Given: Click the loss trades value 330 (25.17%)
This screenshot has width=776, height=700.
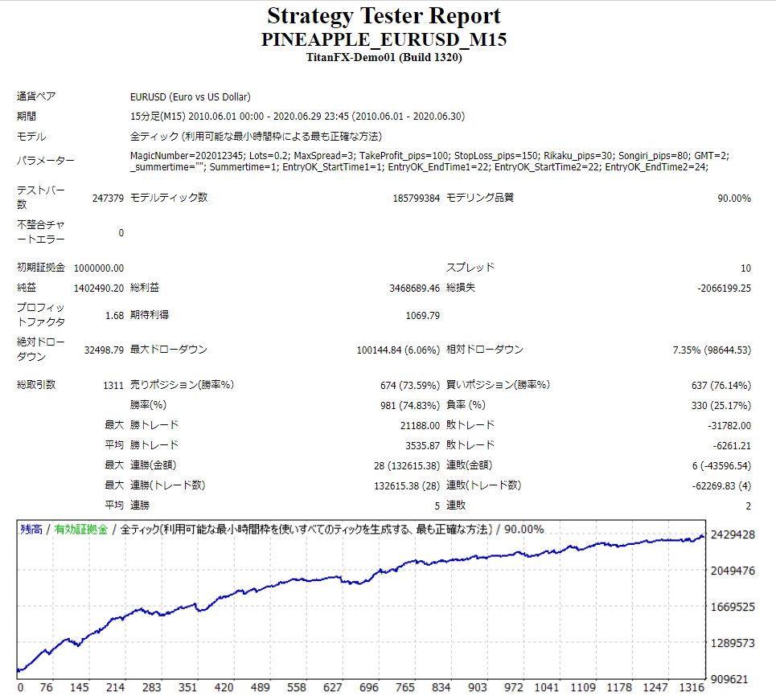Looking at the screenshot, I should pos(721,405).
